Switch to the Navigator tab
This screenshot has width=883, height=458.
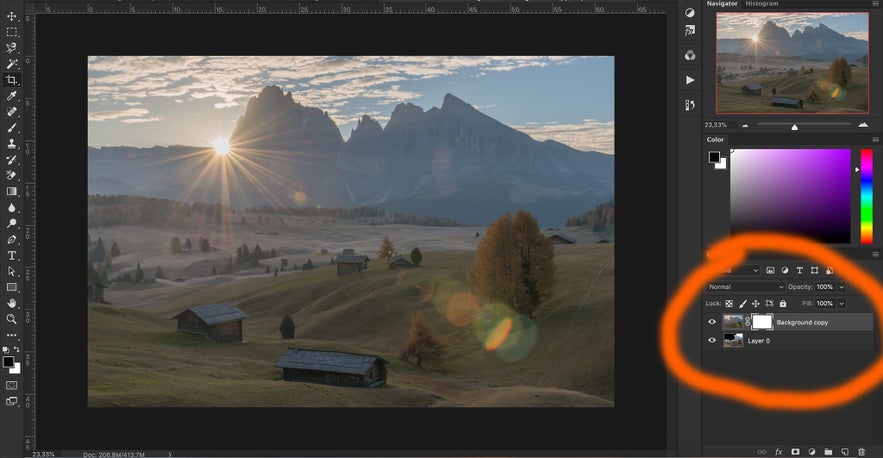pos(722,3)
